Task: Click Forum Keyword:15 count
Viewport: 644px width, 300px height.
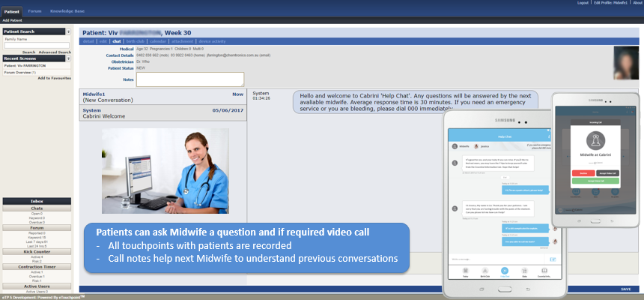Action: coord(37,238)
